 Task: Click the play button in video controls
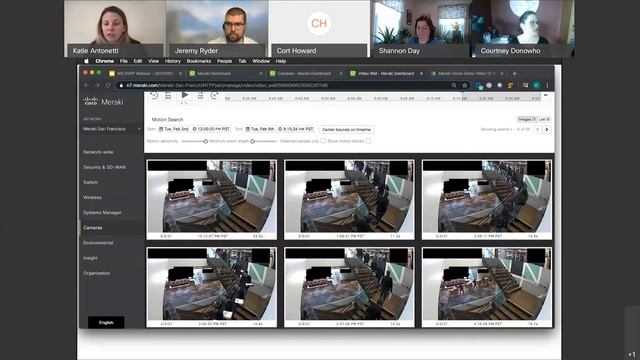(x=184, y=95)
